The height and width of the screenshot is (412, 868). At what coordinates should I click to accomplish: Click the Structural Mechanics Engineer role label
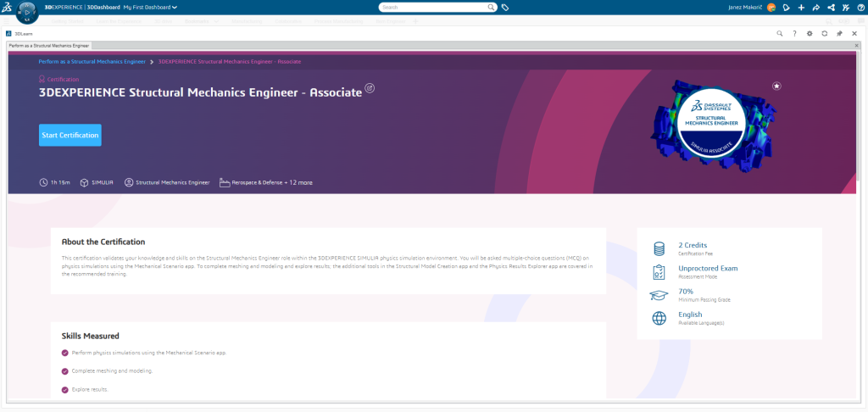click(x=173, y=182)
